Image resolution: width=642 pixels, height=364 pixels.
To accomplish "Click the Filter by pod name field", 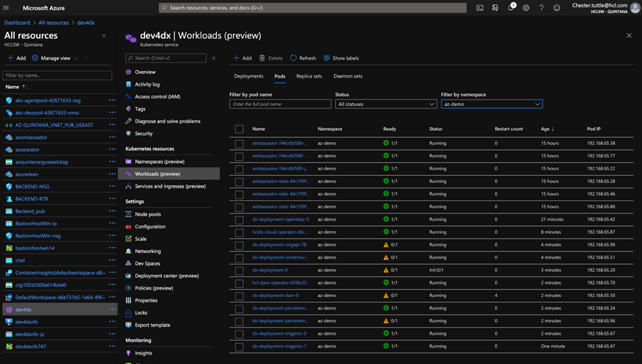I will pos(280,105).
